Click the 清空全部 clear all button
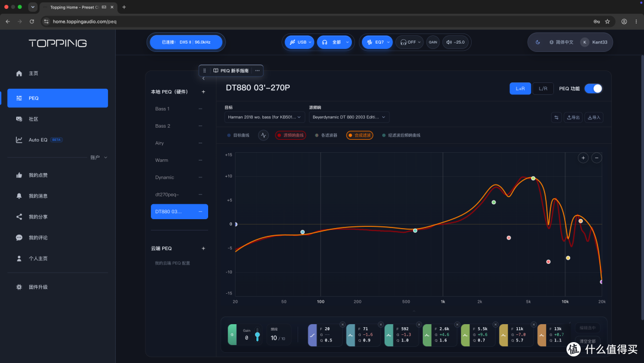The image size is (644, 363). [x=588, y=342]
